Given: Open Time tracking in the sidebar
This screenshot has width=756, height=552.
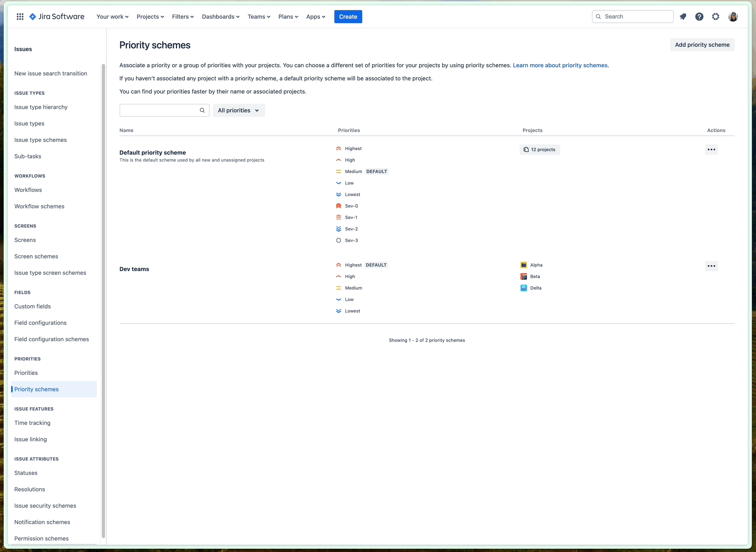Looking at the screenshot, I should tap(32, 423).
